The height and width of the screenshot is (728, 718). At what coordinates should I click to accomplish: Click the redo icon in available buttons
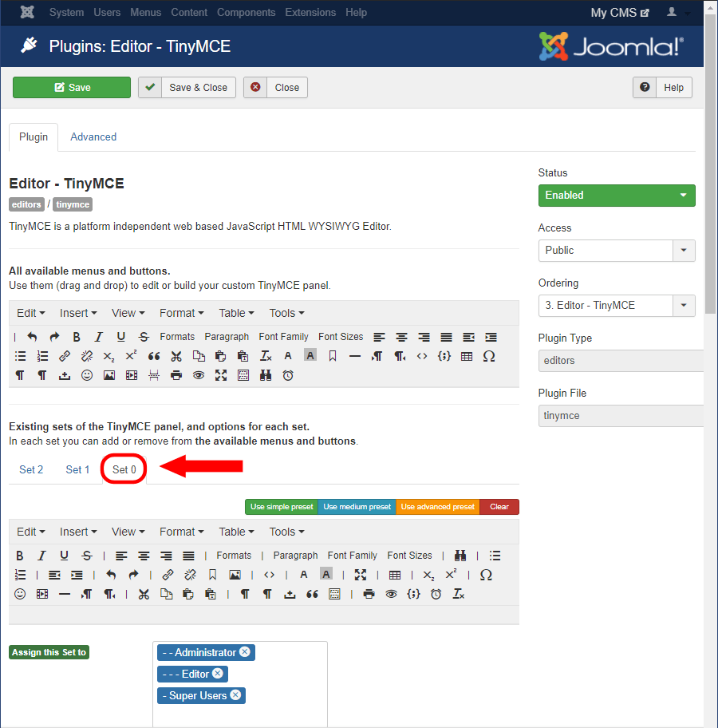click(54, 337)
